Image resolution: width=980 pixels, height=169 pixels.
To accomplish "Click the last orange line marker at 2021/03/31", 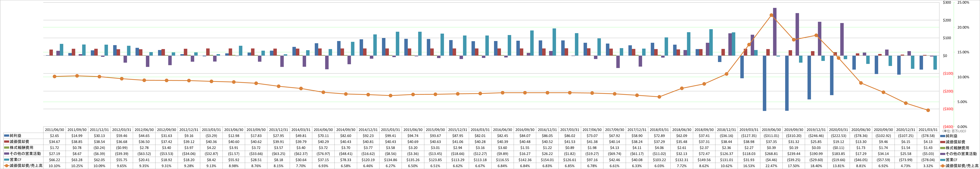I will (928, 110).
